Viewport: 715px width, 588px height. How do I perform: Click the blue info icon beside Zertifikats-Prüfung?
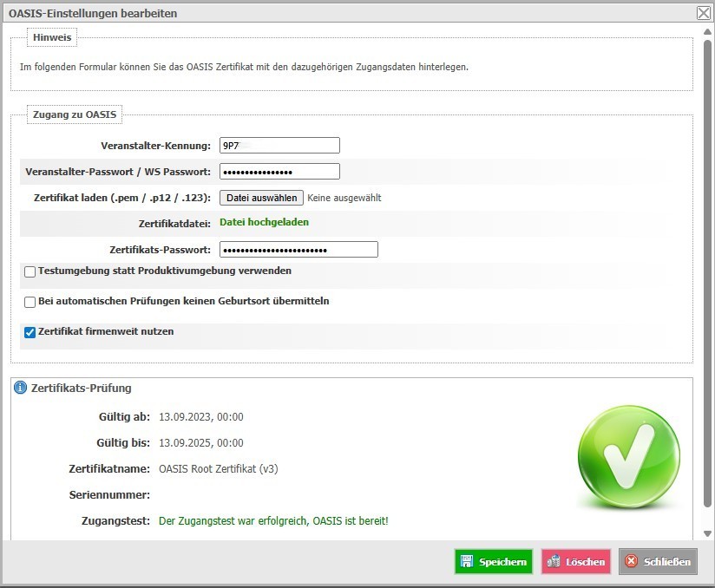pos(21,388)
